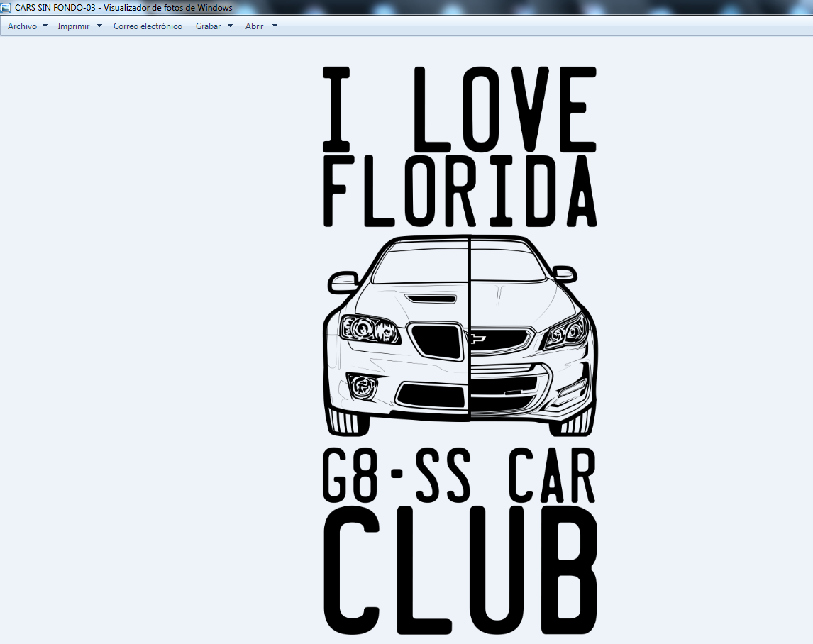Open the Grabar menu

click(208, 26)
